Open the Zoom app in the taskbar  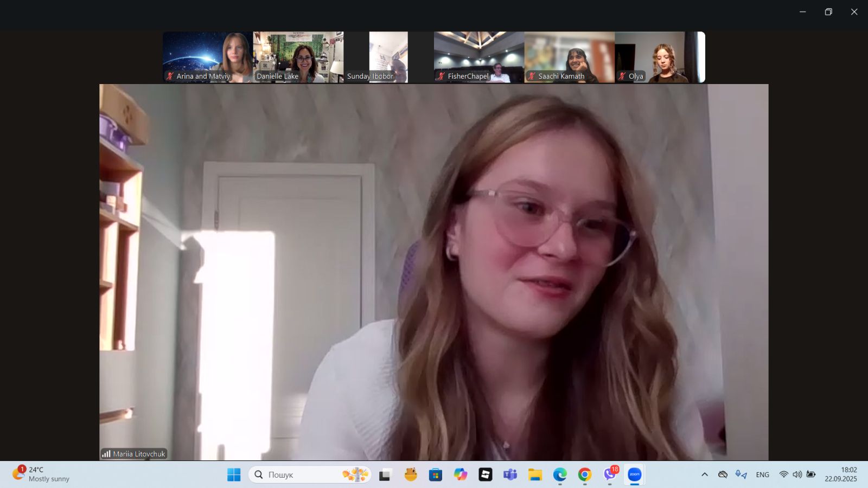click(x=634, y=474)
